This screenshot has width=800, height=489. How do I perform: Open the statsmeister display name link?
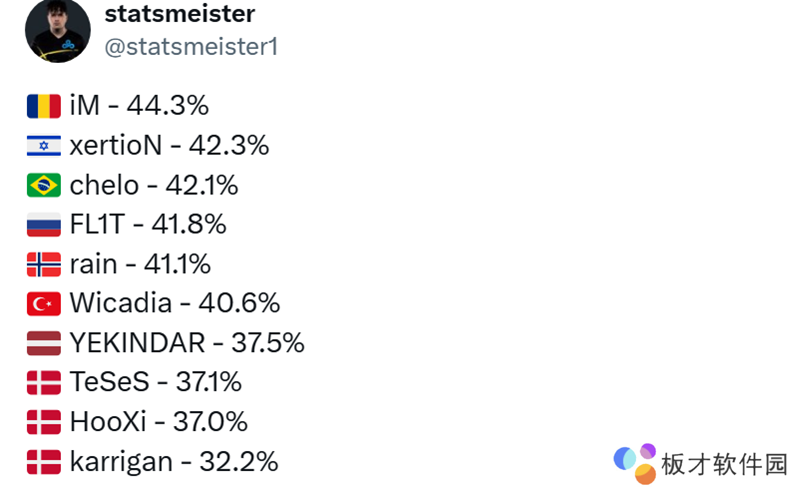(x=179, y=14)
